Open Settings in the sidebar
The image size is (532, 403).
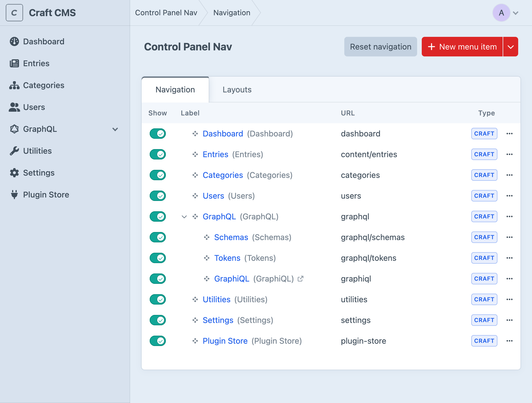(32, 173)
